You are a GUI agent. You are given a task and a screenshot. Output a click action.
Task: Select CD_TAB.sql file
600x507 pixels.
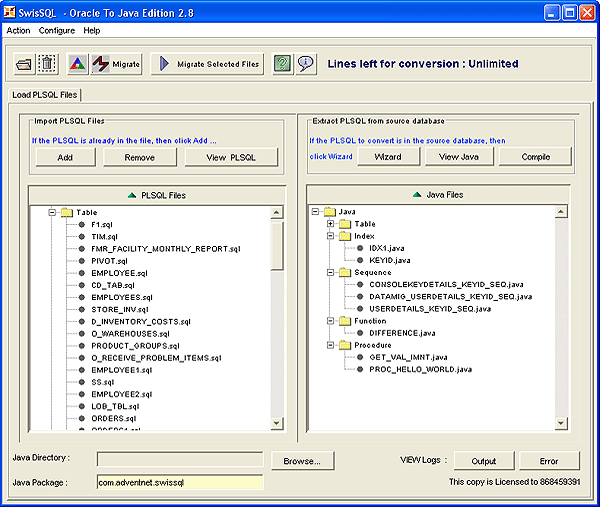tap(112, 285)
